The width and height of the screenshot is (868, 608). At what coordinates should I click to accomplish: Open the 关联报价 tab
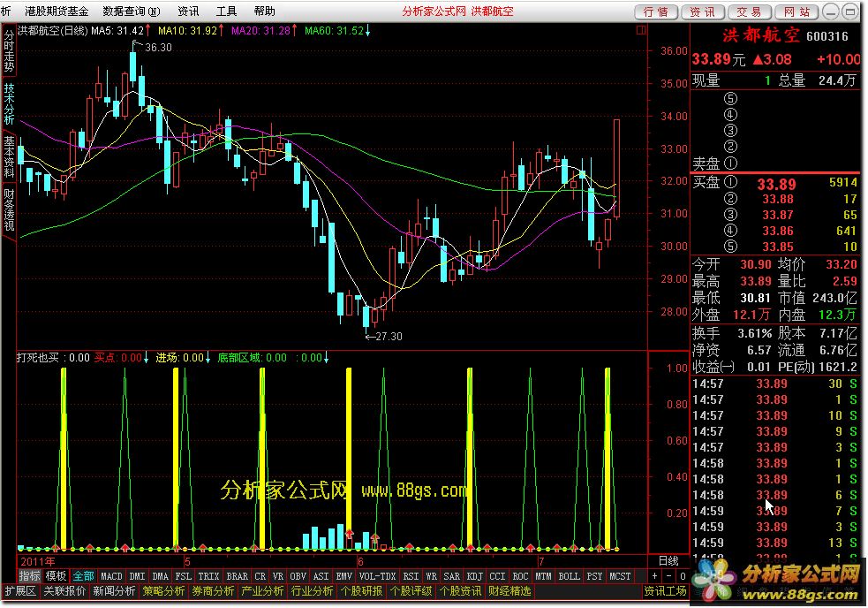64,591
